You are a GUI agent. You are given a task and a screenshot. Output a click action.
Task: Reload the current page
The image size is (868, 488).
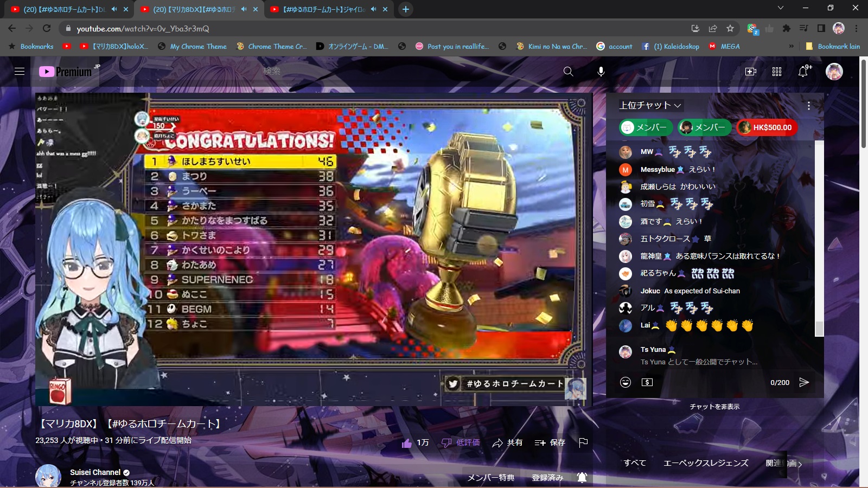pos(47,28)
